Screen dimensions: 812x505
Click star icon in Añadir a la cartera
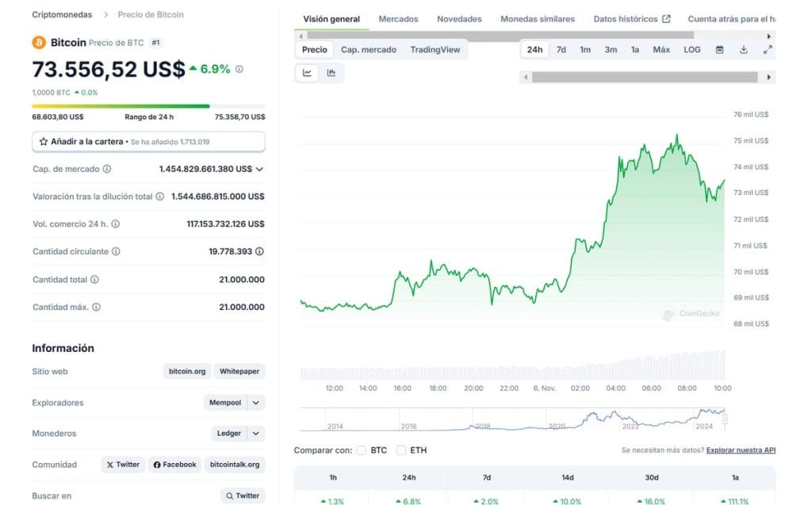(44, 141)
